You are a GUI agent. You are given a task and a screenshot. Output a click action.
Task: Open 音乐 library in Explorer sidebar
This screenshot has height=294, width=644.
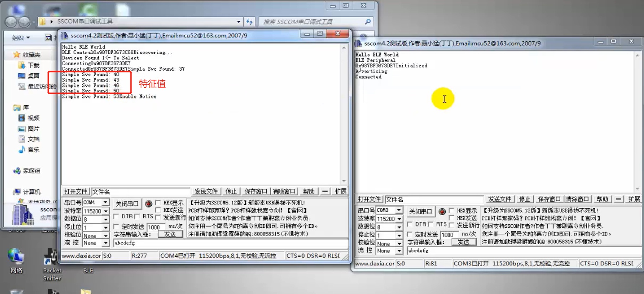(29, 150)
